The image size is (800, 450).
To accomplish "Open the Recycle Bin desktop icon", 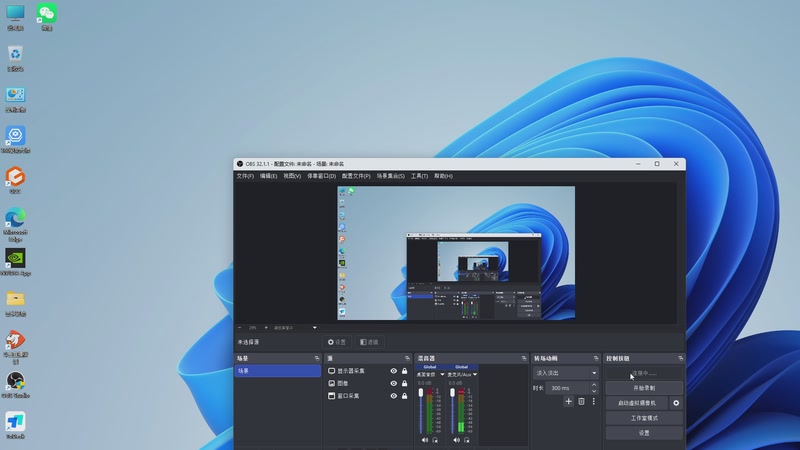I will (x=15, y=57).
